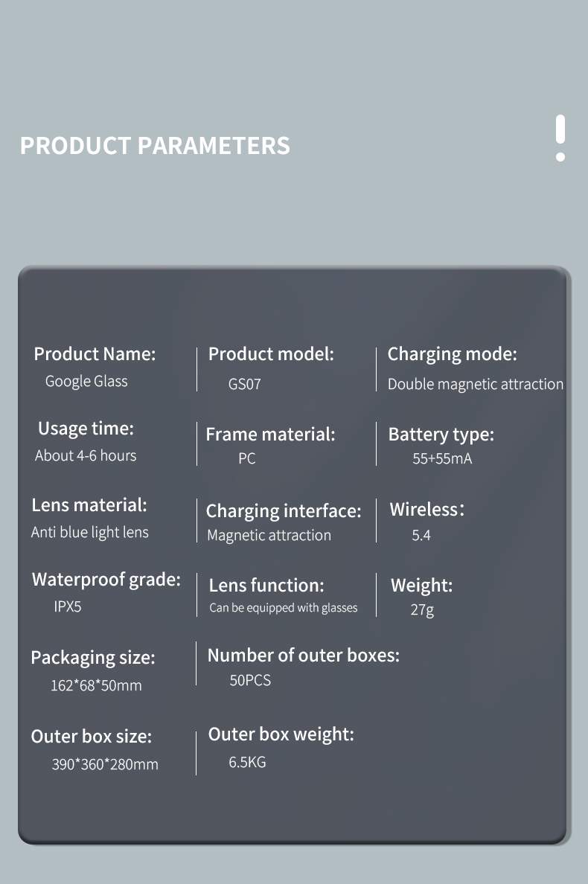Click the Charging mode label
Viewport: 588px width, 884px height.
[452, 354]
